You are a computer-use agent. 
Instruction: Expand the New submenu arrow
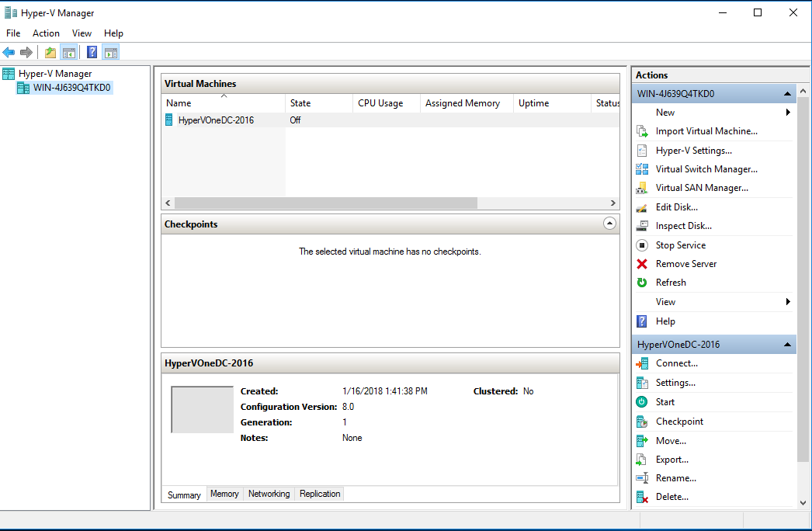tap(789, 112)
